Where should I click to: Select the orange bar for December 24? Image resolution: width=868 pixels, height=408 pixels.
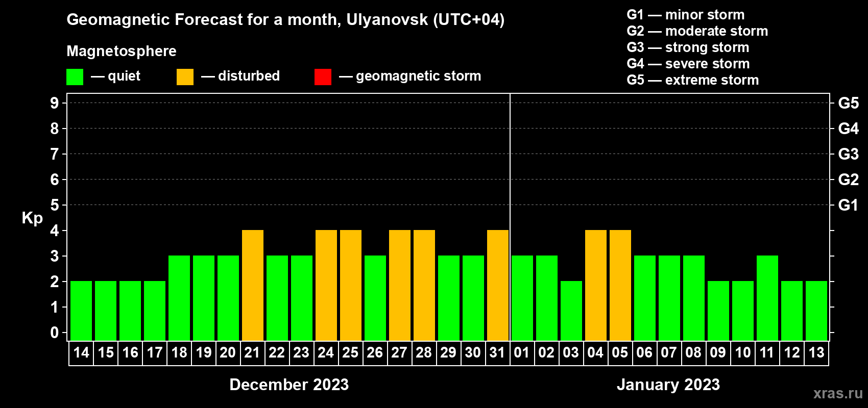tap(326, 285)
